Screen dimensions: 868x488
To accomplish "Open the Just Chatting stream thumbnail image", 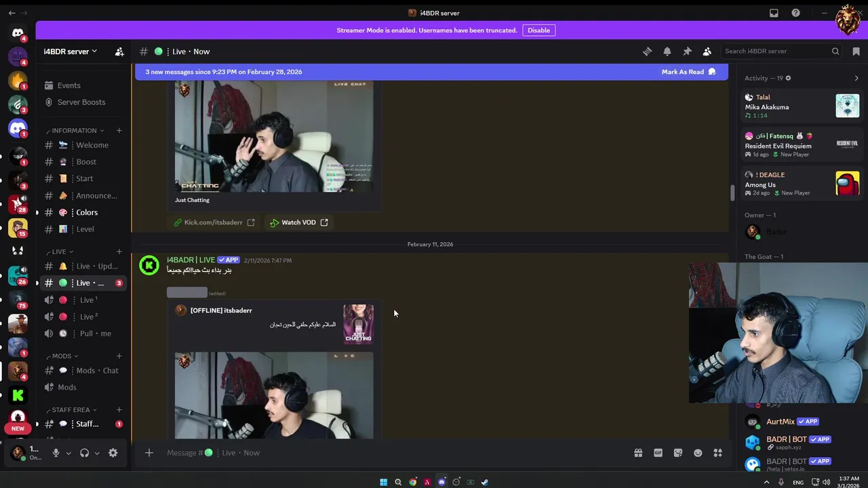I will (x=274, y=136).
